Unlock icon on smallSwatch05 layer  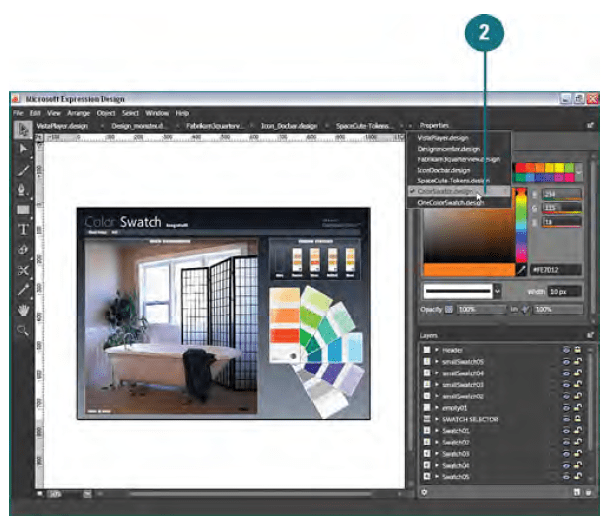coord(578,361)
